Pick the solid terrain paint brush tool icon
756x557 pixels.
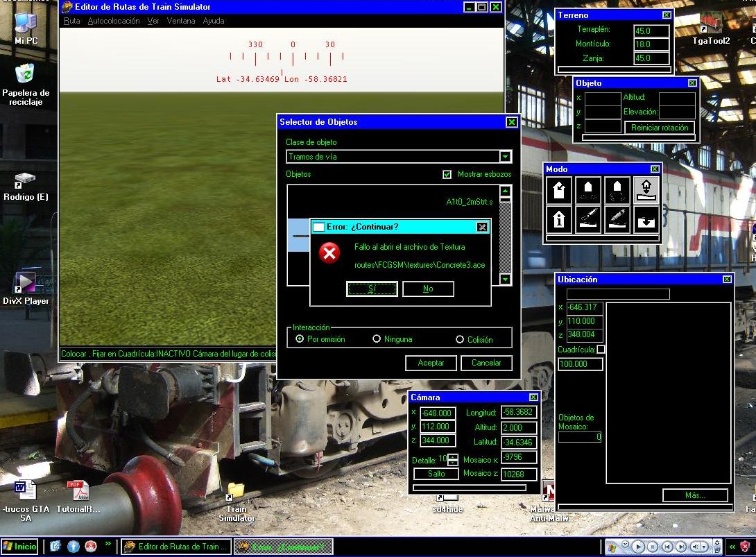click(x=617, y=219)
